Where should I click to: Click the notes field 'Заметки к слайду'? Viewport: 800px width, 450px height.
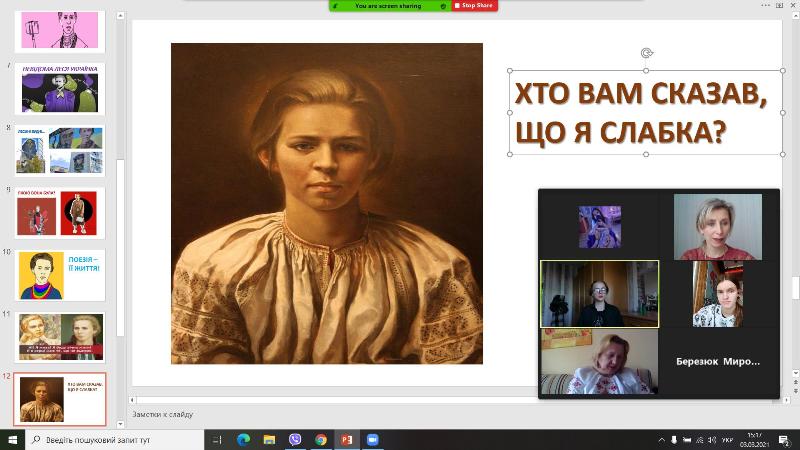coord(162,414)
